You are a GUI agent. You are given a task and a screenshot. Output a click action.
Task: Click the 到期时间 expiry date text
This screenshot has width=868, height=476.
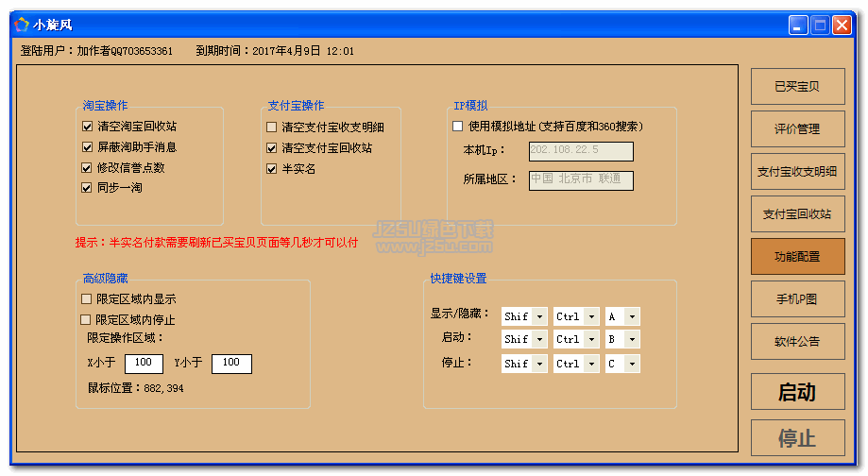point(275,51)
